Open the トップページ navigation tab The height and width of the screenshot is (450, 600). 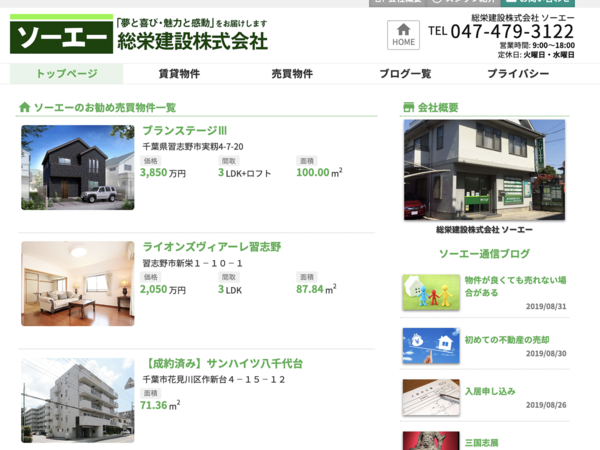click(x=66, y=74)
